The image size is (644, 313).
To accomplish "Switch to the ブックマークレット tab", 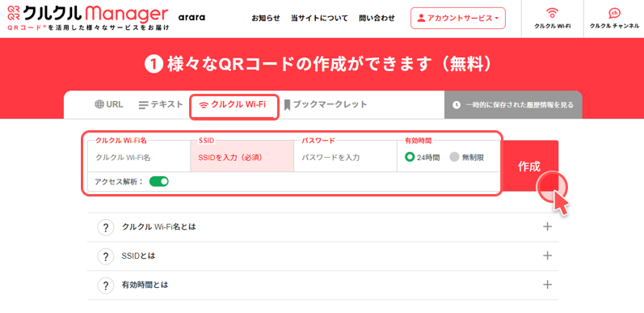I will click(326, 104).
